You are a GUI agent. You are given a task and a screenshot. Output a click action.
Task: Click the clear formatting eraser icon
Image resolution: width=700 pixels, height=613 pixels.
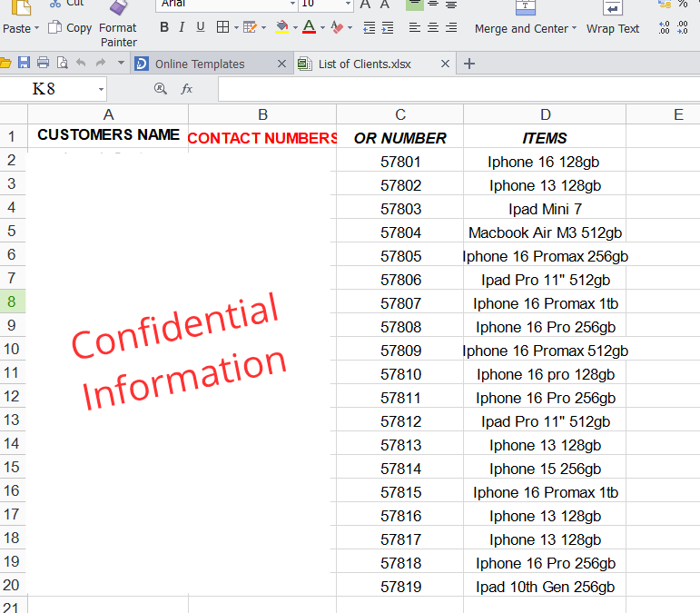coord(337,27)
